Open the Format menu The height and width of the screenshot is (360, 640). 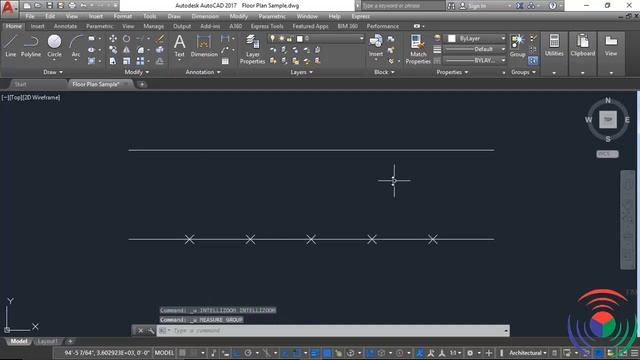click(122, 16)
